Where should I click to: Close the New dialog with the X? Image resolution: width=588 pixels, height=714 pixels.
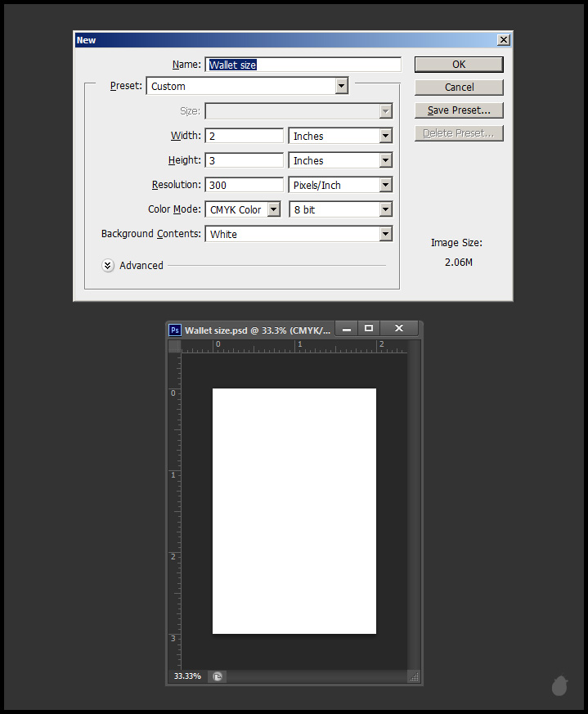[504, 39]
